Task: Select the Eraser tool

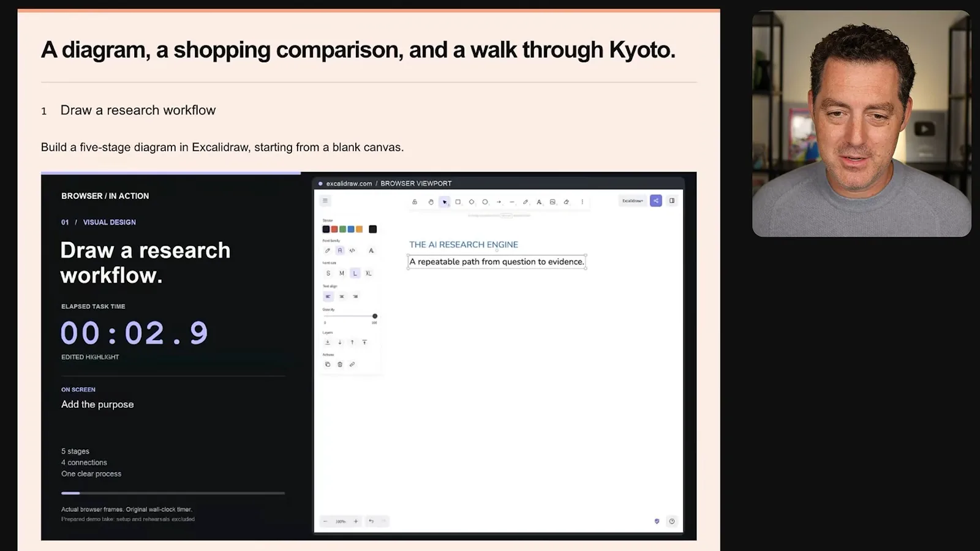Action: point(566,201)
